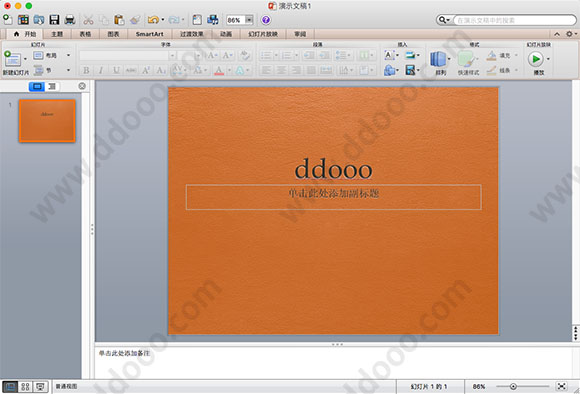Screen dimensions: 580x394
Task: Click the 单击此处添加备注 notes area
Action: pyautogui.click(x=333, y=362)
